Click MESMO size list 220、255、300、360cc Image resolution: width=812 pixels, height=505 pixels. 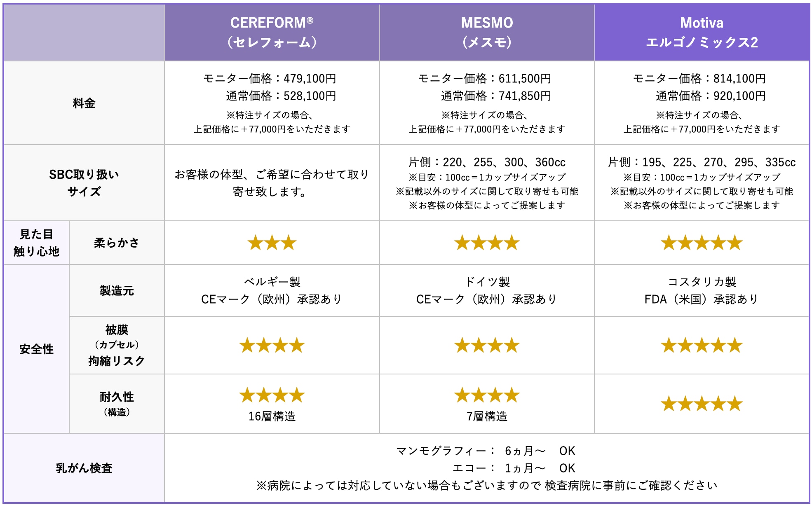click(487, 162)
